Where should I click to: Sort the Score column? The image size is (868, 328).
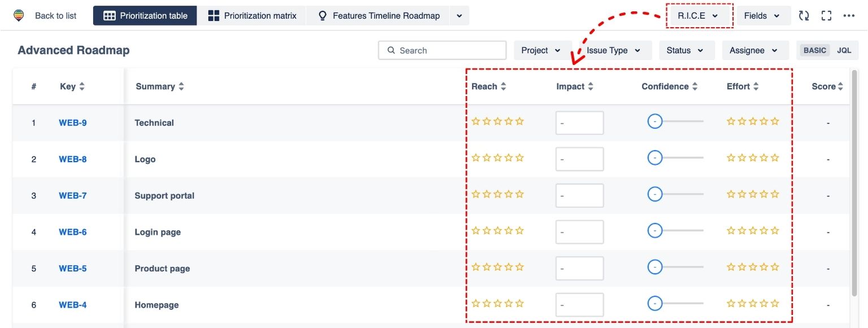point(840,86)
